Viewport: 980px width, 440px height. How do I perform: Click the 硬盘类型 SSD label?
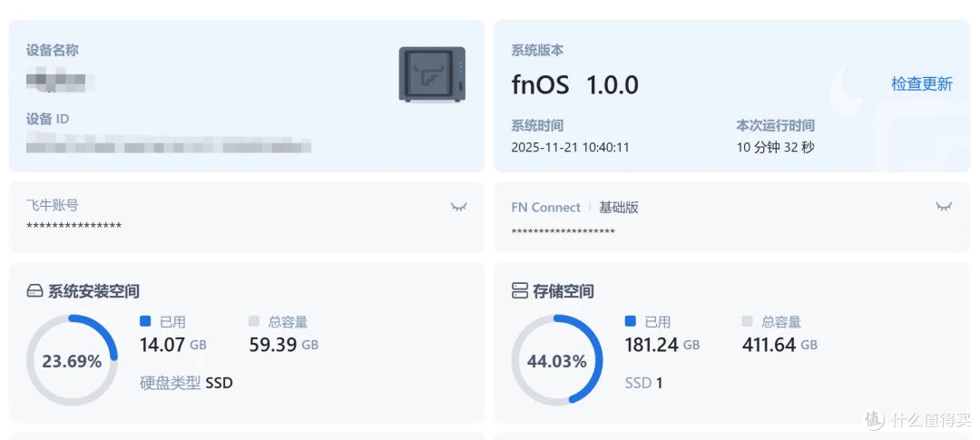[x=186, y=383]
